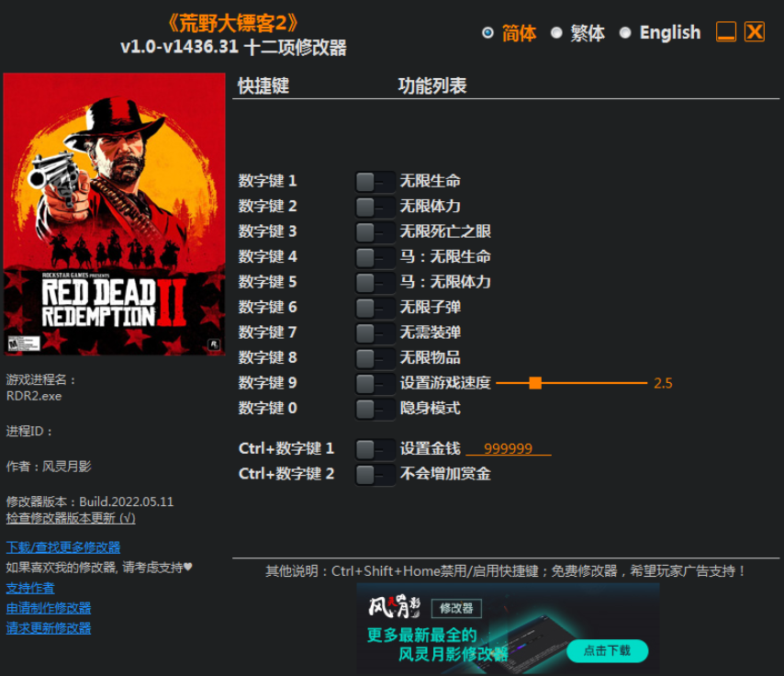
Task: Enable 无限物品 toggle
Action: pos(375,358)
